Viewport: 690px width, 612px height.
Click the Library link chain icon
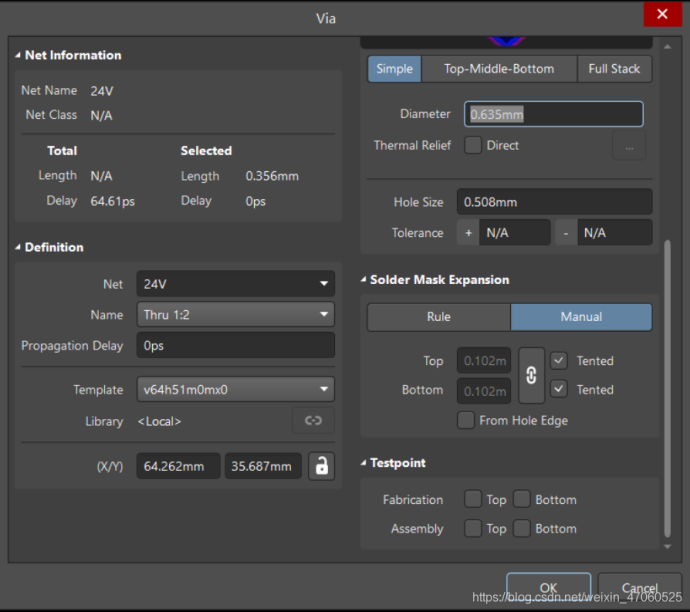[312, 421]
